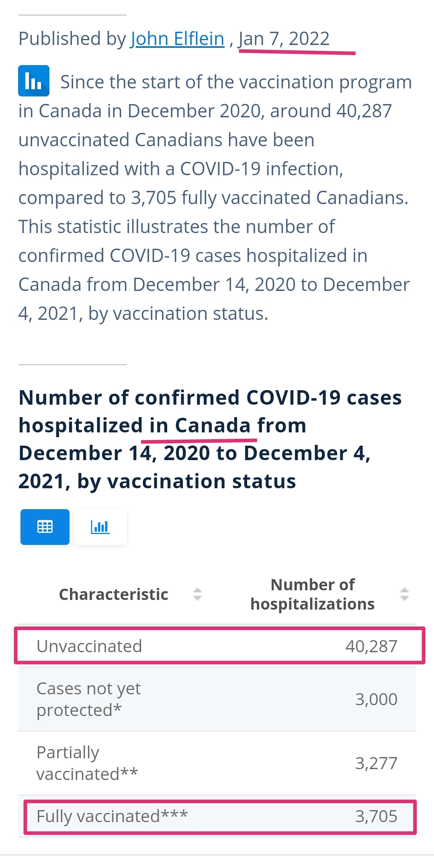Click the description paragraph text
This screenshot has width=434, height=868.
[x=215, y=198]
